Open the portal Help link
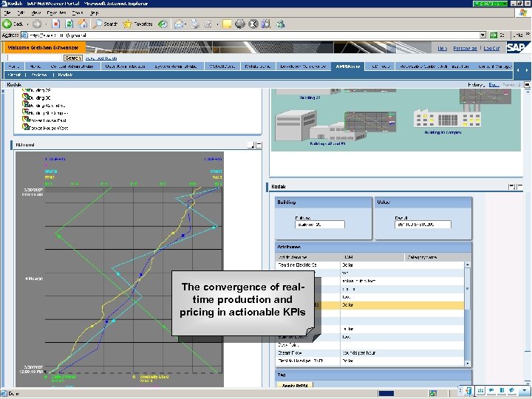Image resolution: width=532 pixels, height=399 pixels. pos(442,49)
